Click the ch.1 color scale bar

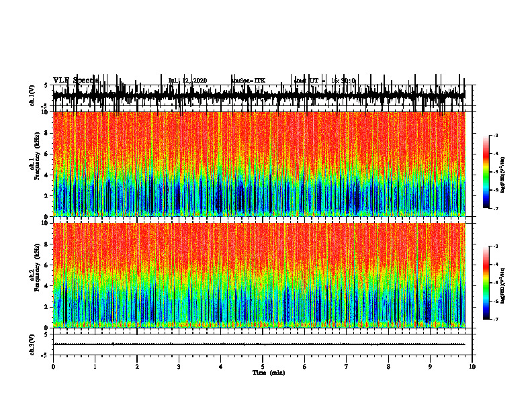[486, 172]
